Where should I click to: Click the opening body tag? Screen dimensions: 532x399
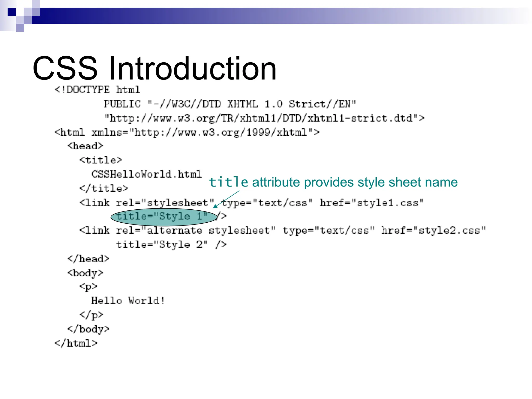[x=85, y=273]
